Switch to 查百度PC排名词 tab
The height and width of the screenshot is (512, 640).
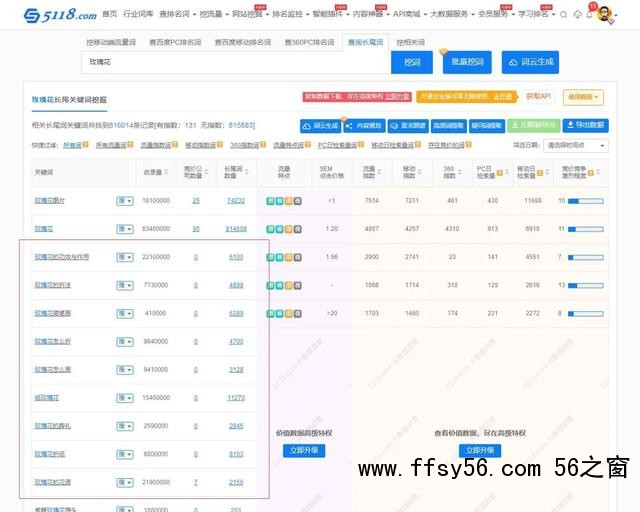coord(175,42)
